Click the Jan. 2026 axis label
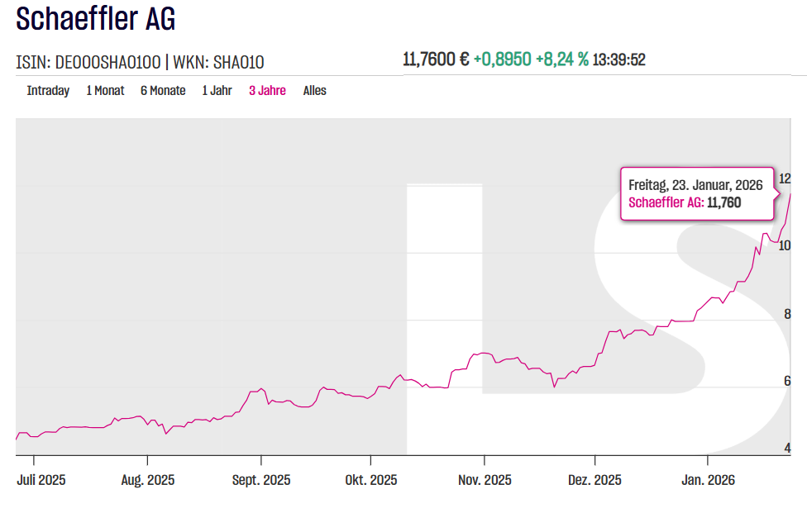 coord(707,480)
